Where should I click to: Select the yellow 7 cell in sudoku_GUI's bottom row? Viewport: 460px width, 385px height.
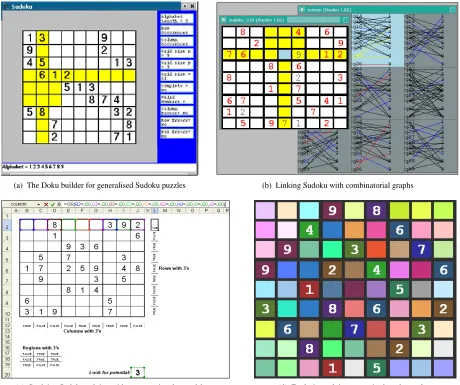tap(284, 123)
